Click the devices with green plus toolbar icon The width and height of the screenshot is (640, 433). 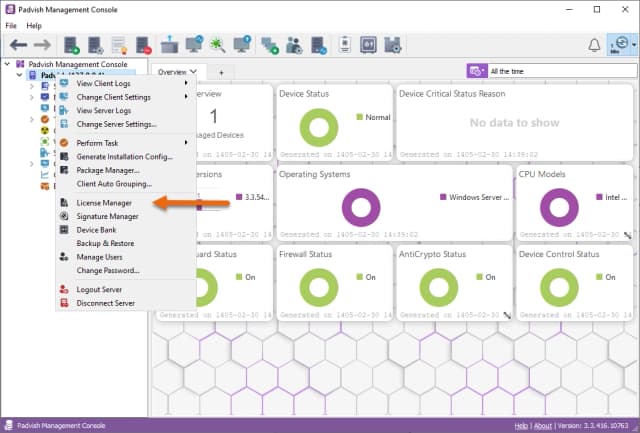click(x=269, y=45)
